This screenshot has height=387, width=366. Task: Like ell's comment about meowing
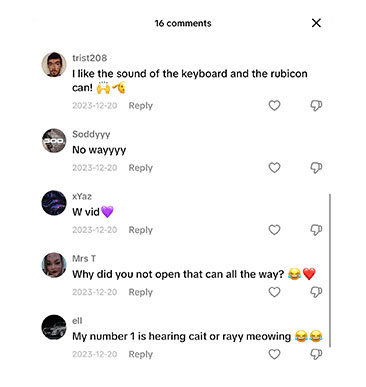(274, 354)
